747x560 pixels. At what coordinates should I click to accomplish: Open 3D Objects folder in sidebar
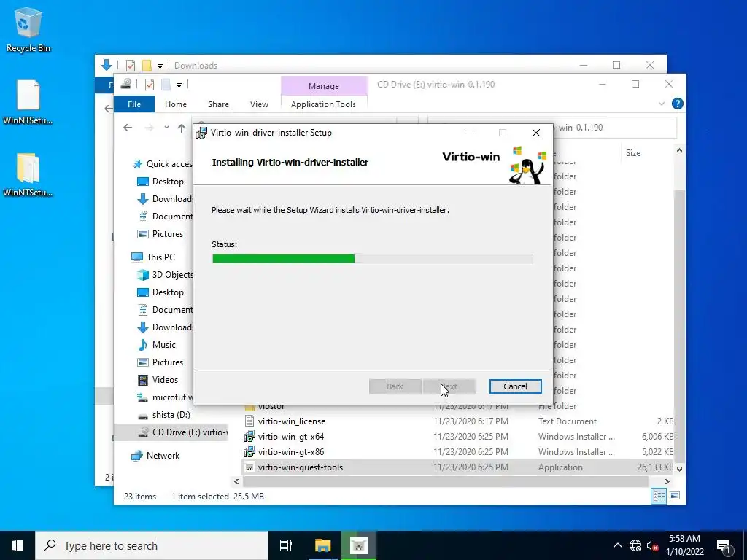[165, 275]
